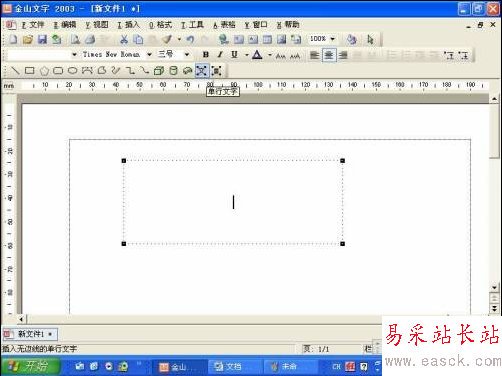Open the 表格 menu

[224, 25]
